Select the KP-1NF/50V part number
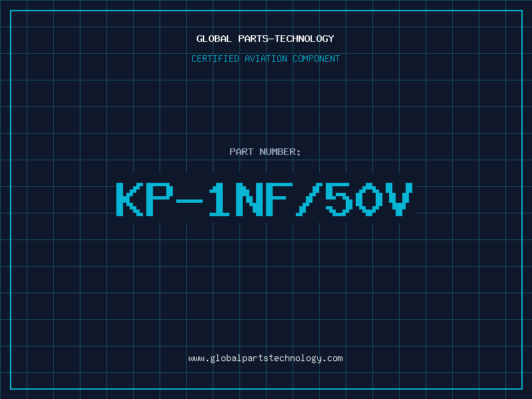Image resolution: width=532 pixels, height=399 pixels. click(265, 199)
